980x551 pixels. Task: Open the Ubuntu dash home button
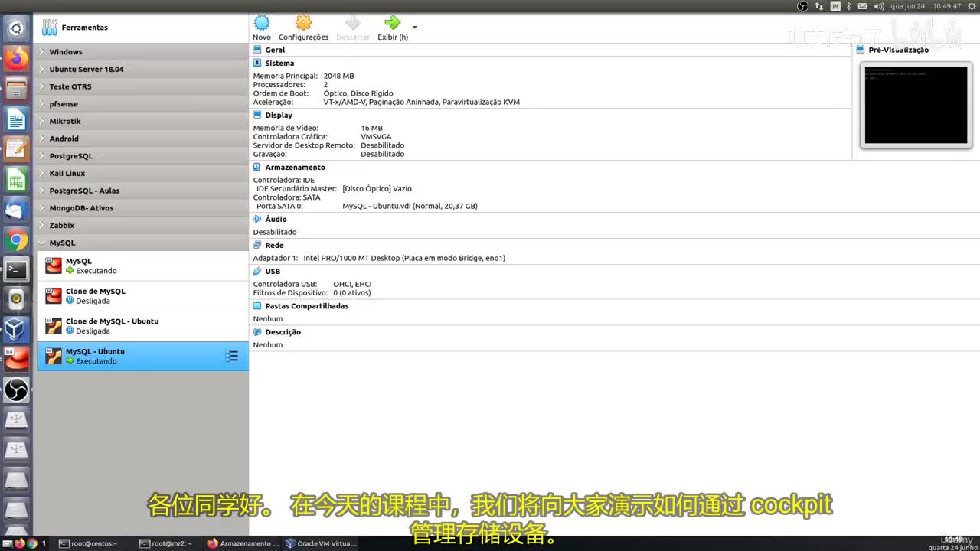16,29
